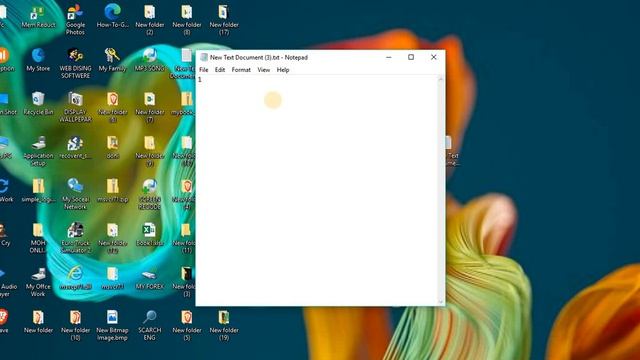Select the New folder (17) icon
The image size is (640, 360).
(224, 20)
